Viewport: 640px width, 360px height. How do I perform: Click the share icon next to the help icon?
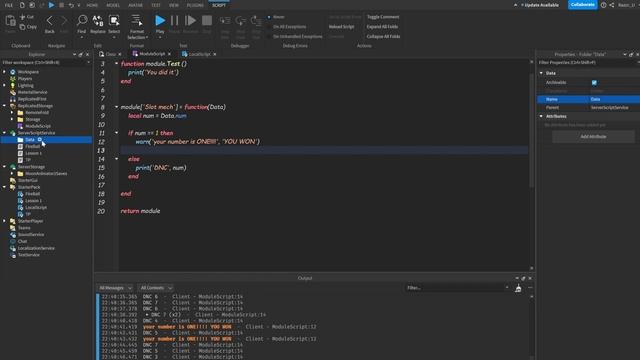(611, 5)
